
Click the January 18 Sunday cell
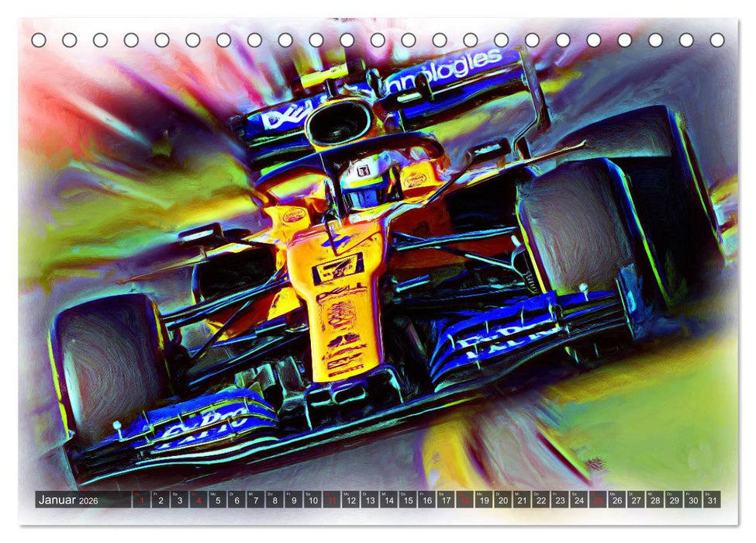(465, 499)
